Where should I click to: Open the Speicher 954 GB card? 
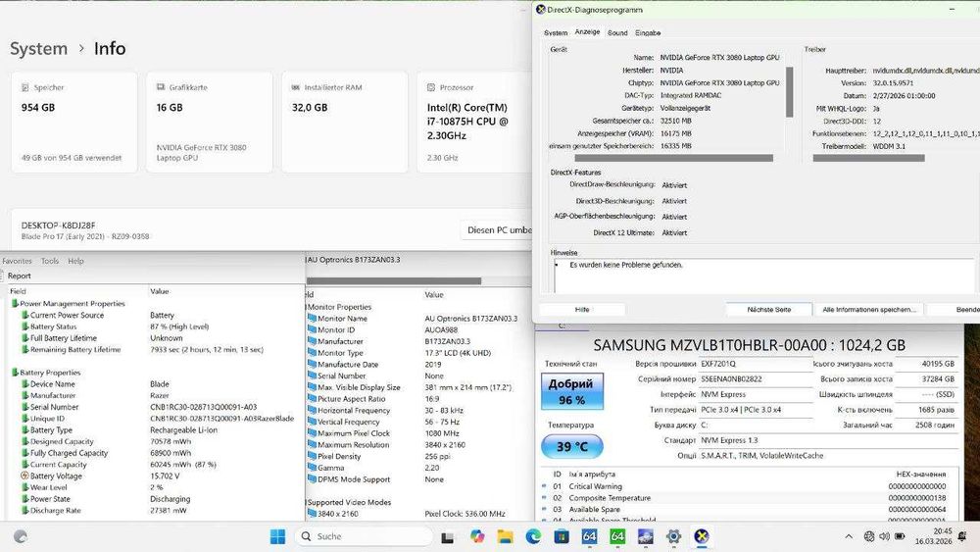point(74,122)
